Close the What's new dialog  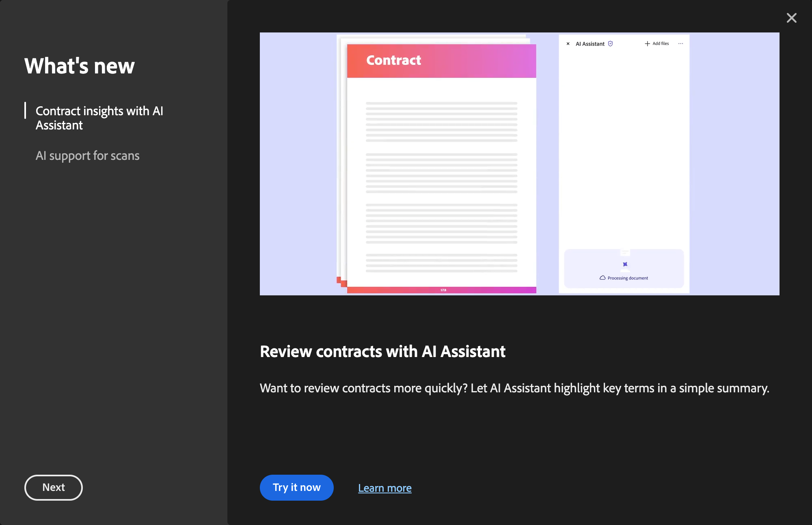[791, 18]
